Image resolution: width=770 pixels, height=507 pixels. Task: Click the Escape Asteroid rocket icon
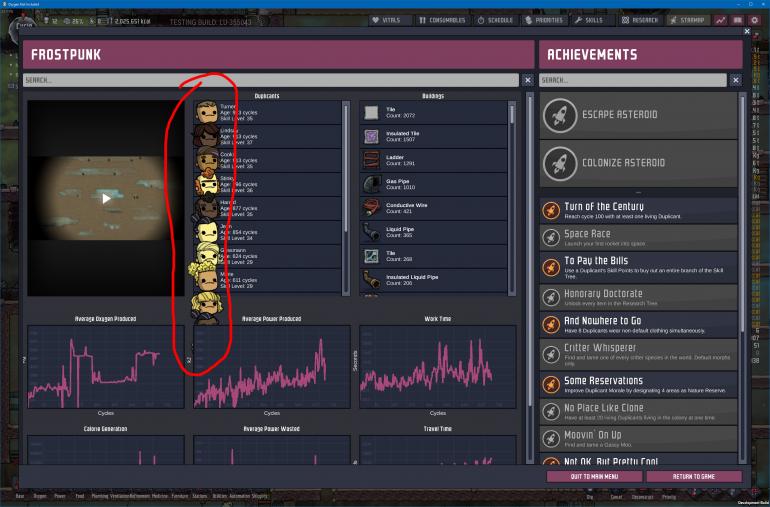(x=560, y=115)
